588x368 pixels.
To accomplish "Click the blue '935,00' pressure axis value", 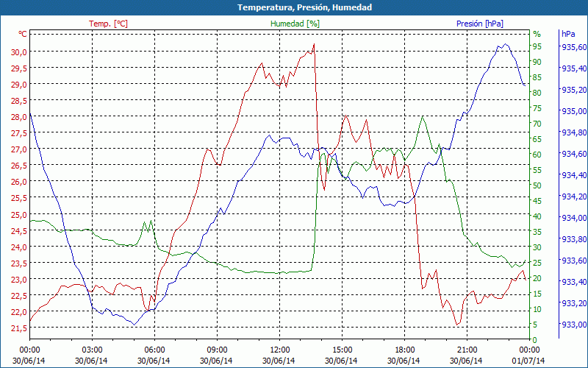I will [x=574, y=111].
